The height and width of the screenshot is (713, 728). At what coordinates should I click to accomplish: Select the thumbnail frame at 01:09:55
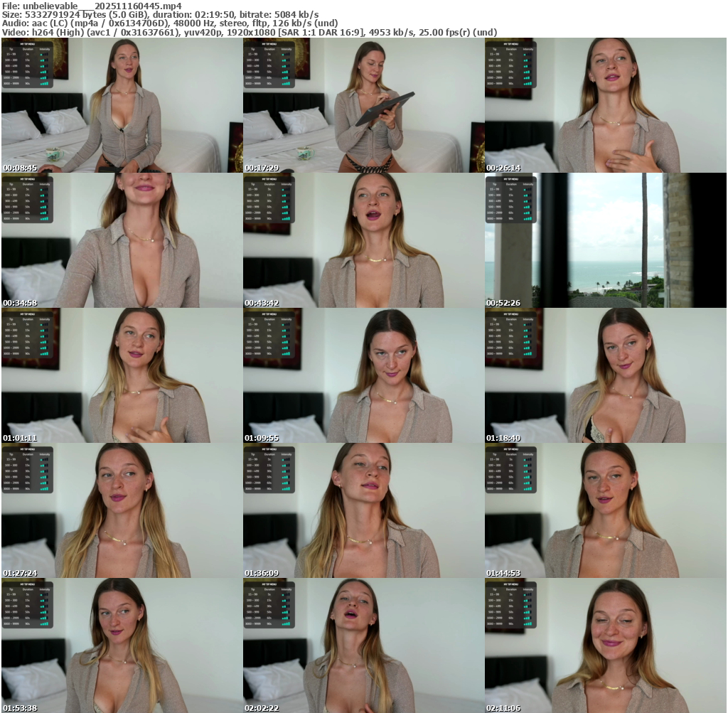click(x=363, y=375)
